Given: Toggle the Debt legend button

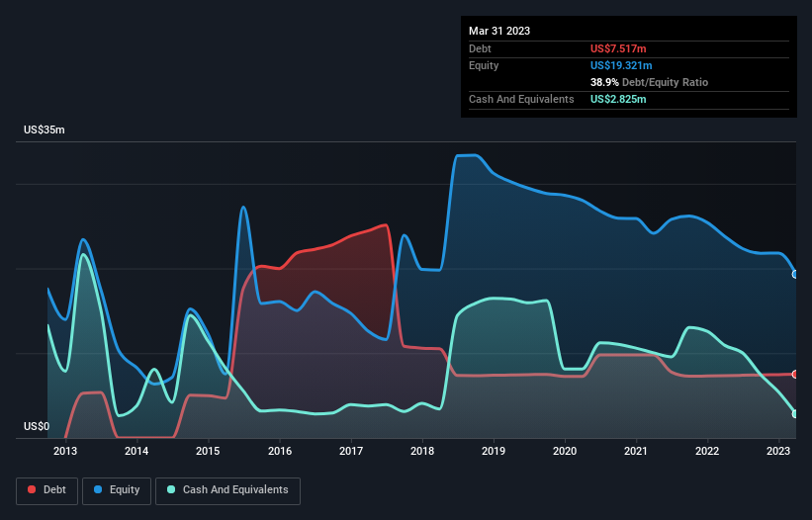Looking at the screenshot, I should click(46, 490).
